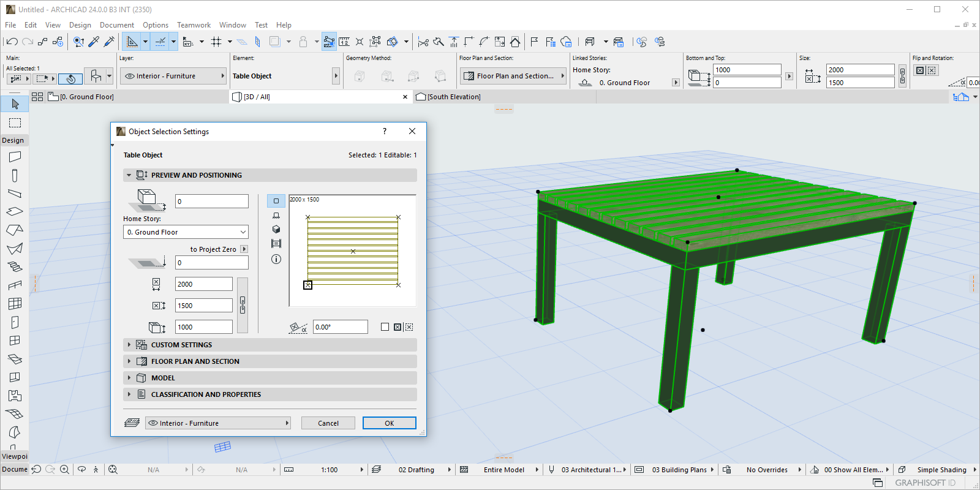Image resolution: width=980 pixels, height=490 pixels.
Task: Click the info icon in preview panel
Action: click(276, 259)
